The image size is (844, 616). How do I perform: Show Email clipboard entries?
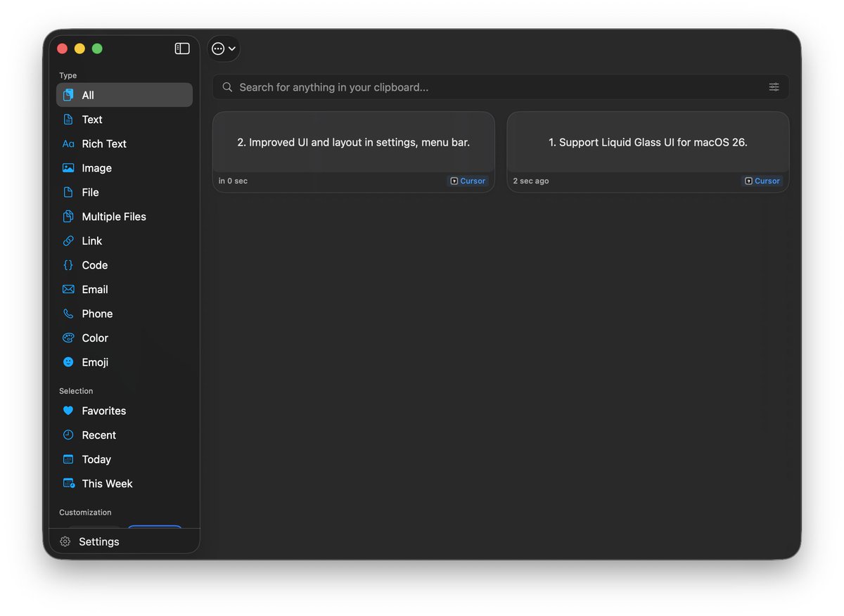[94, 289]
